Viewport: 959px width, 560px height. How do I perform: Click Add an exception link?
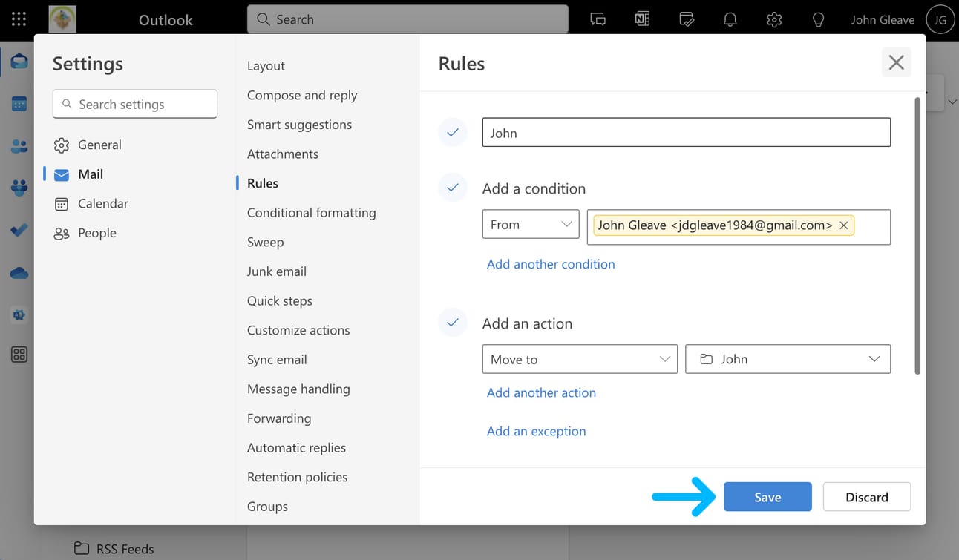pos(537,431)
